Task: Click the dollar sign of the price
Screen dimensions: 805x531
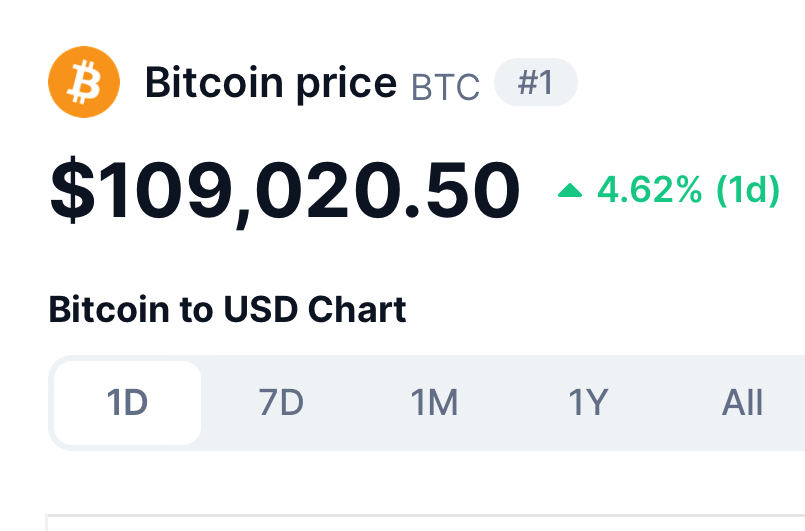Action: pos(72,190)
